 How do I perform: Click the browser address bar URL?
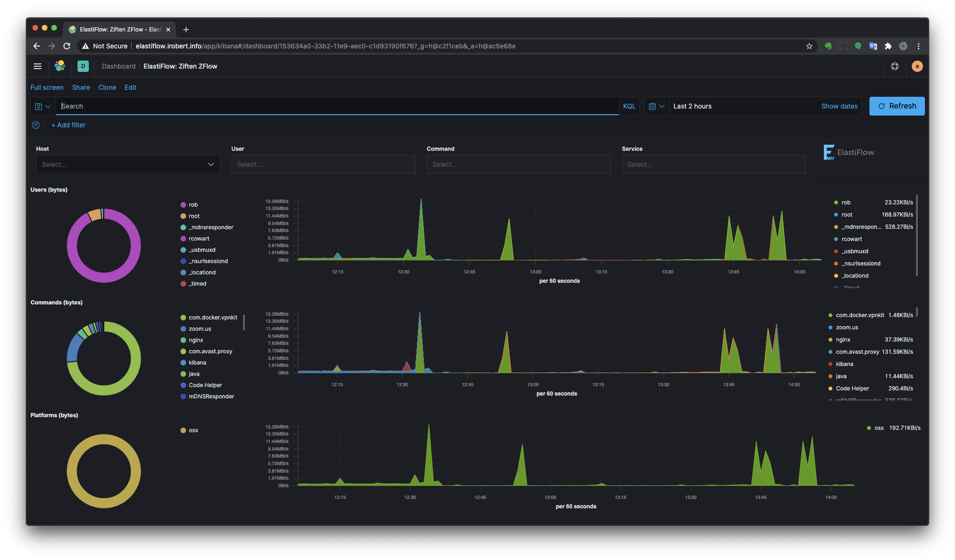[326, 46]
